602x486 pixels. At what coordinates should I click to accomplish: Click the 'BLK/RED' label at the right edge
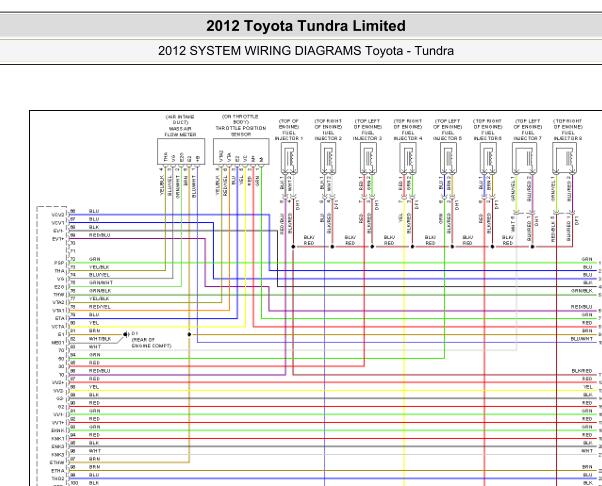pos(582,371)
